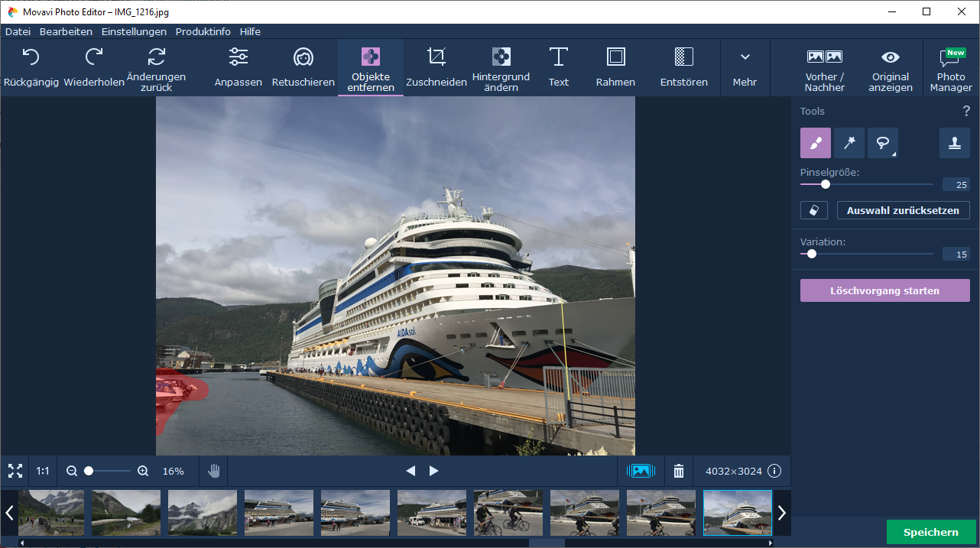Click the Pinselgröße slider handle
This screenshot has width=980, height=548.
826,184
